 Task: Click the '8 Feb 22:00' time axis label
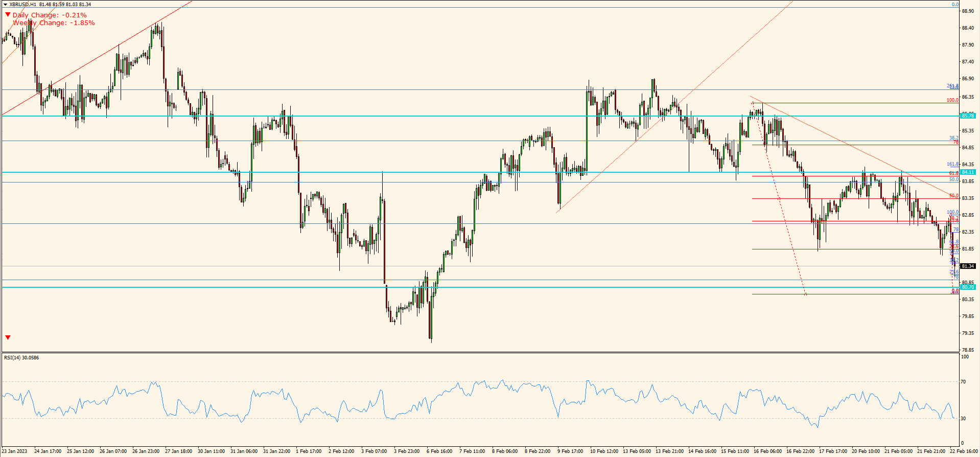click(538, 451)
